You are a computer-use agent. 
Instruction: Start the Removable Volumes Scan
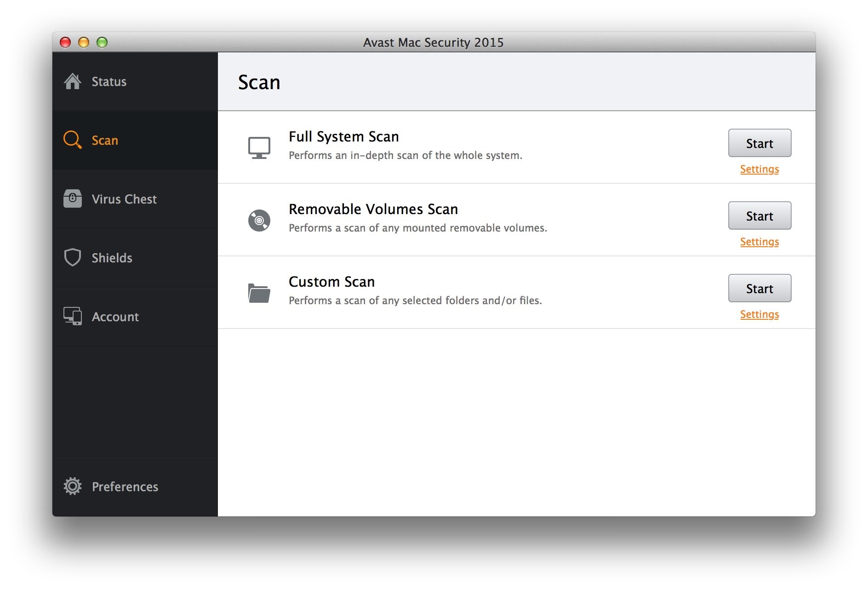(759, 215)
